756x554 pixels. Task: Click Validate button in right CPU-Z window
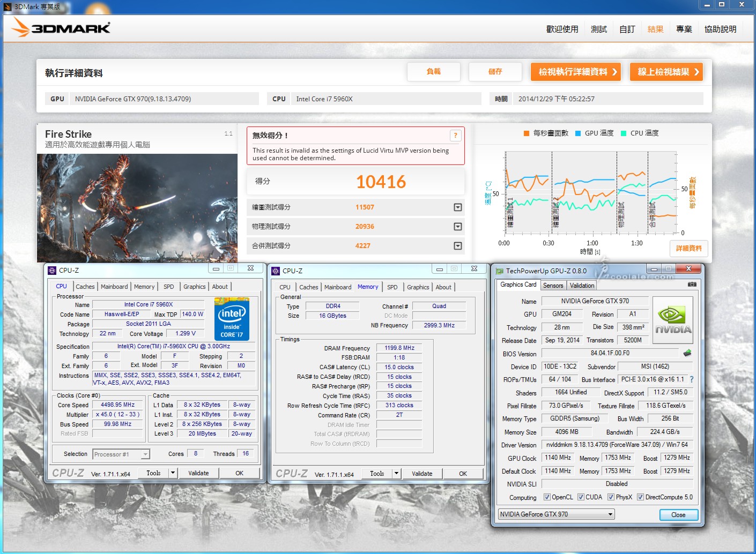coord(421,474)
